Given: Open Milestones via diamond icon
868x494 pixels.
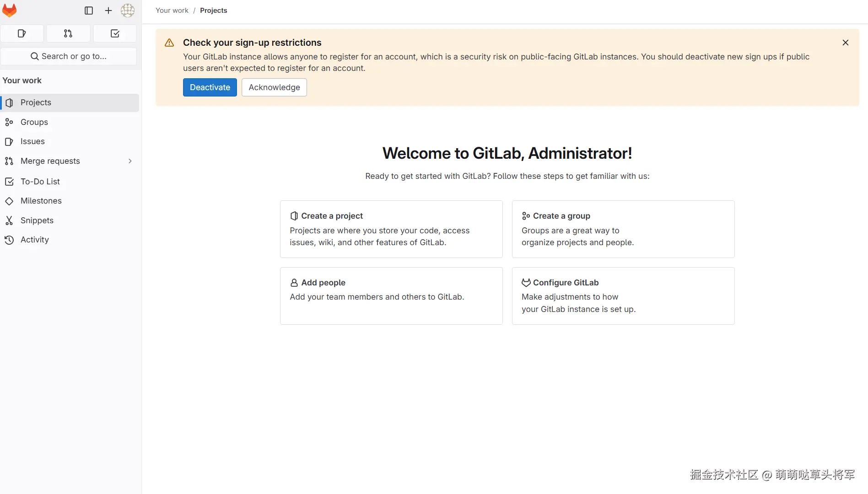Looking at the screenshot, I should pyautogui.click(x=9, y=201).
